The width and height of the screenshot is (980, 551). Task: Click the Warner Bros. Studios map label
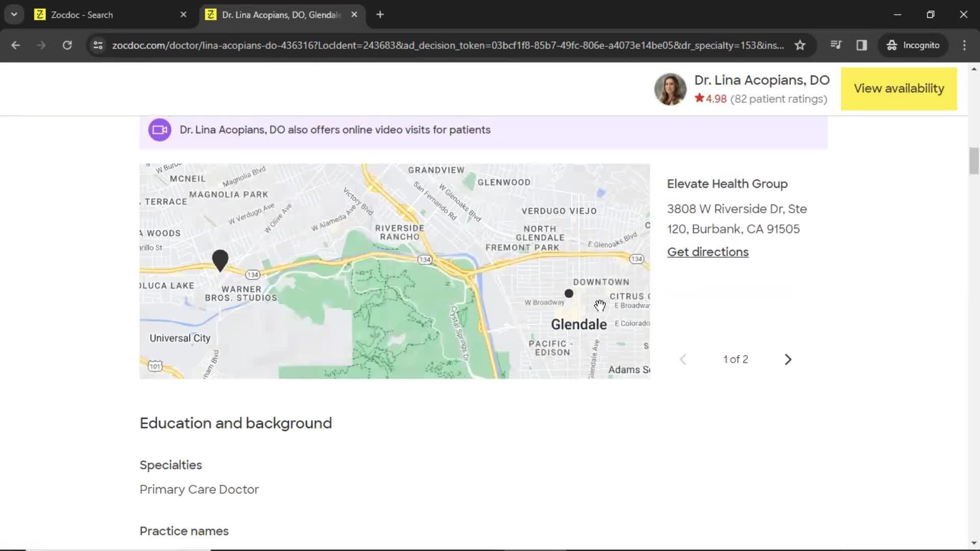[241, 293]
